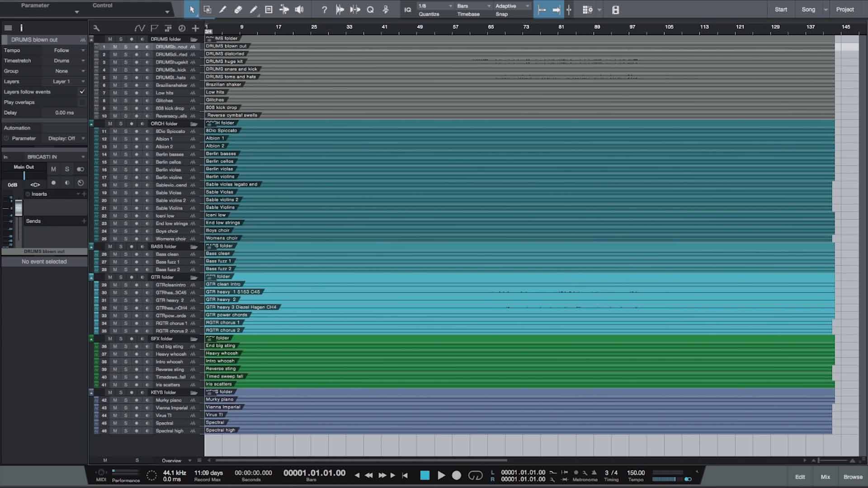Select the Range tool
Image resolution: width=868 pixels, height=488 pixels.
coord(207,9)
